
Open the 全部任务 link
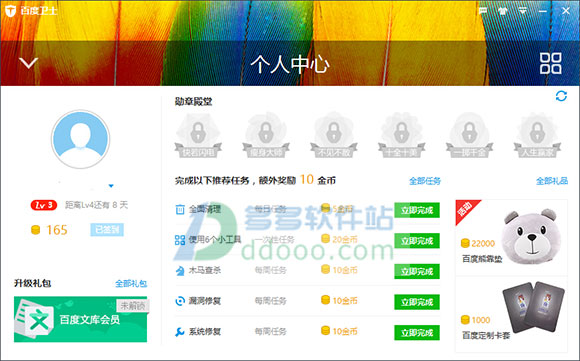click(x=425, y=181)
